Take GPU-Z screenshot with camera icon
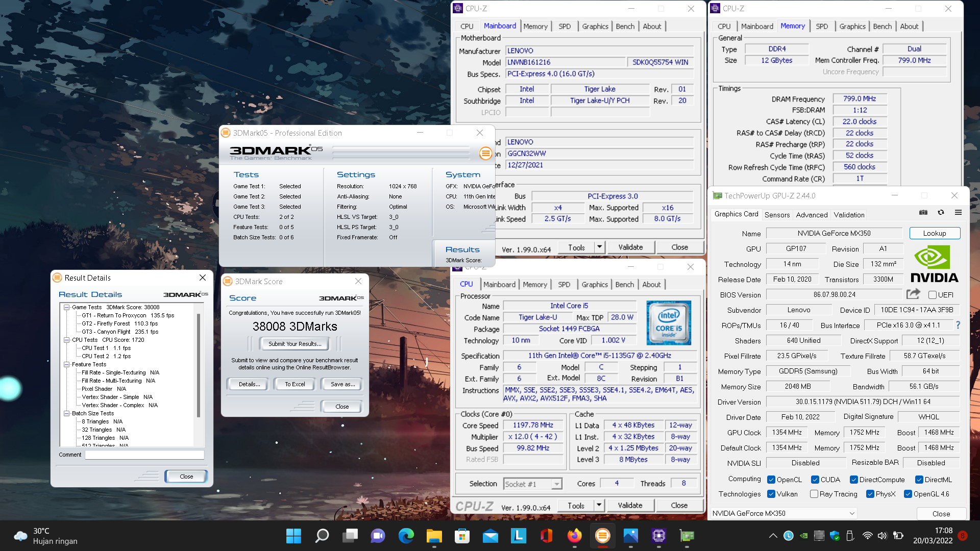Screen dimensions: 980x551 point(923,212)
